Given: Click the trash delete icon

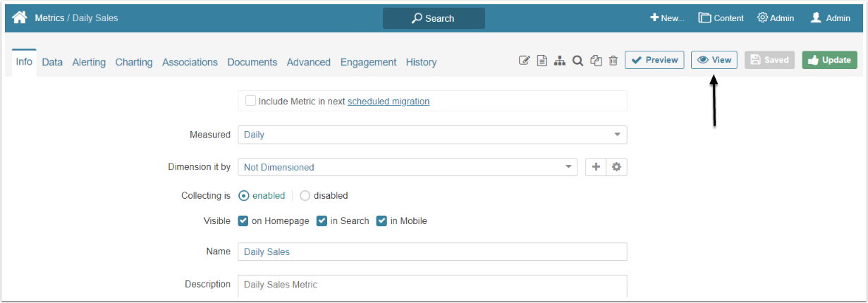Looking at the screenshot, I should [x=613, y=61].
